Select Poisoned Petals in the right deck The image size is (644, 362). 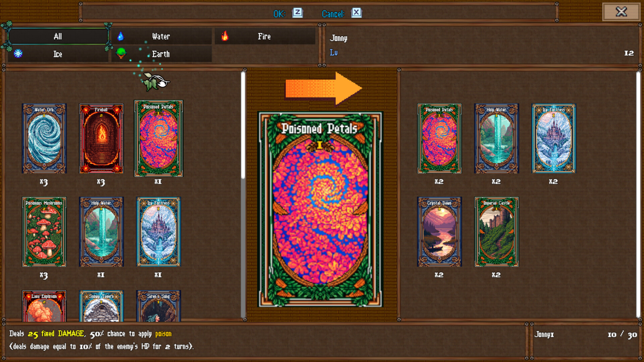[439, 138]
